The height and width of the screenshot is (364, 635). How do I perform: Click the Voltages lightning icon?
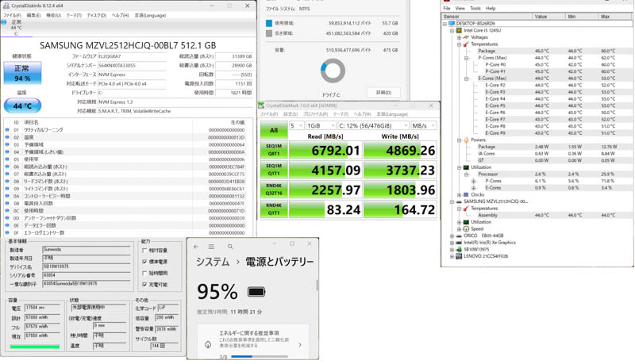[466, 37]
